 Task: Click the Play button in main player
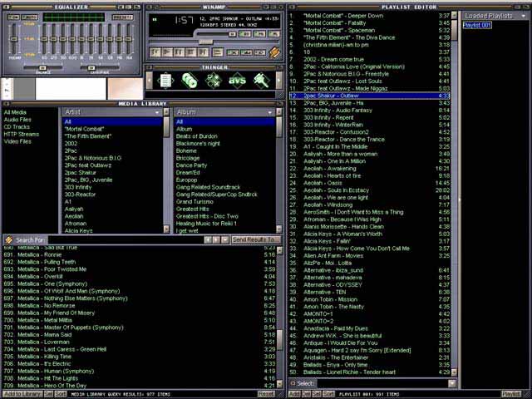pos(167,52)
